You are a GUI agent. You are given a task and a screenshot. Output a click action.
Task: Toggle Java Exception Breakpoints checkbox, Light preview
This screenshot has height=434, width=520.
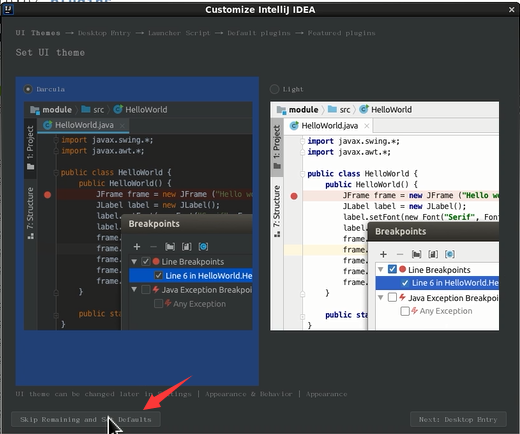[x=392, y=297]
